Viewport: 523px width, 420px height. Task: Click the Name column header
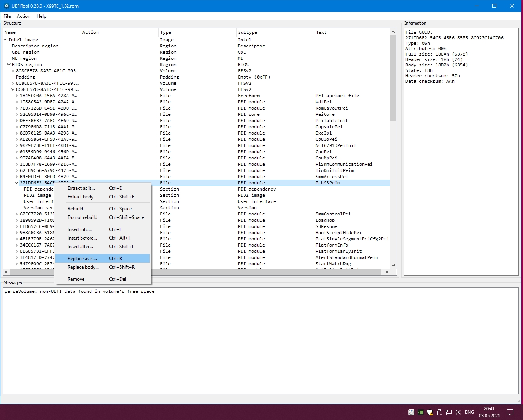coord(42,32)
